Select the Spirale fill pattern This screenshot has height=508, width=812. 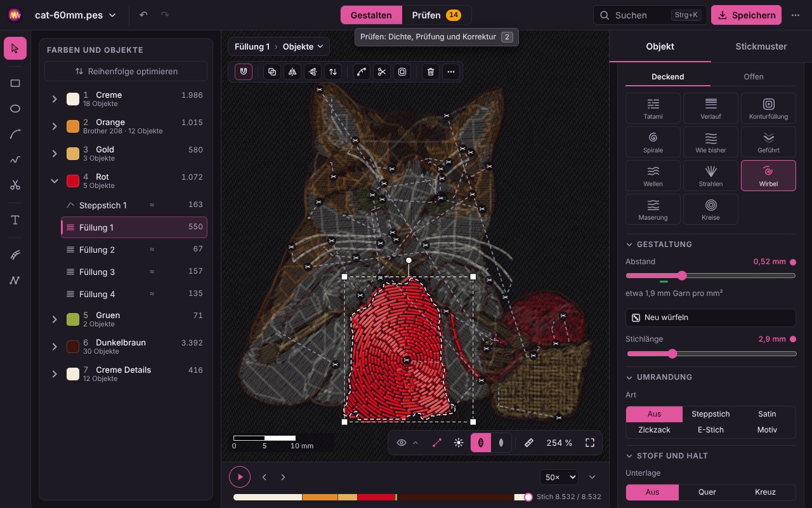653,142
